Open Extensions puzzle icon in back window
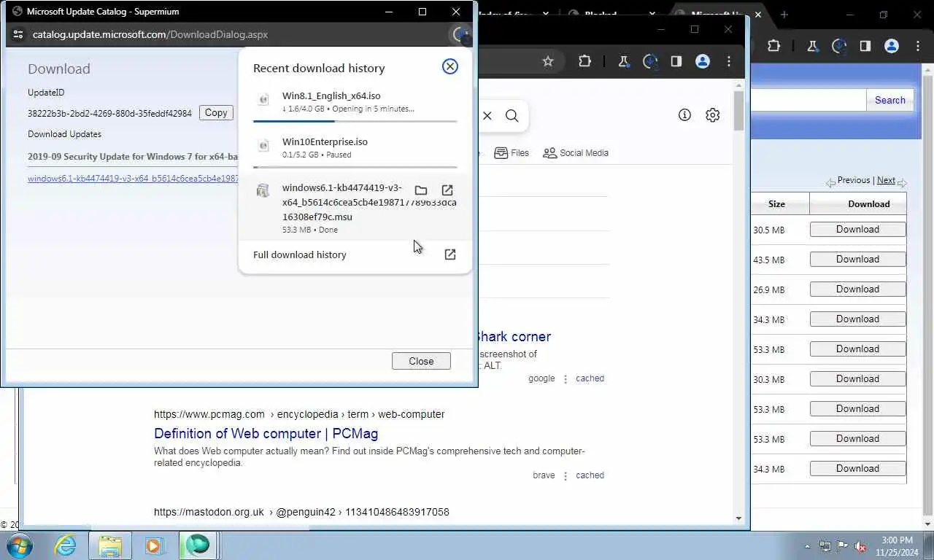This screenshot has width=934, height=560. coord(774,46)
